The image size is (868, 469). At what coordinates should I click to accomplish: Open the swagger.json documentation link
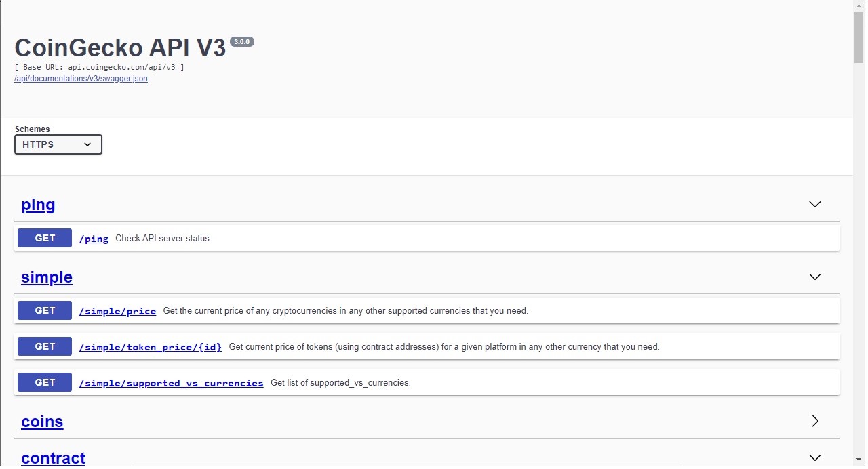[x=81, y=79]
